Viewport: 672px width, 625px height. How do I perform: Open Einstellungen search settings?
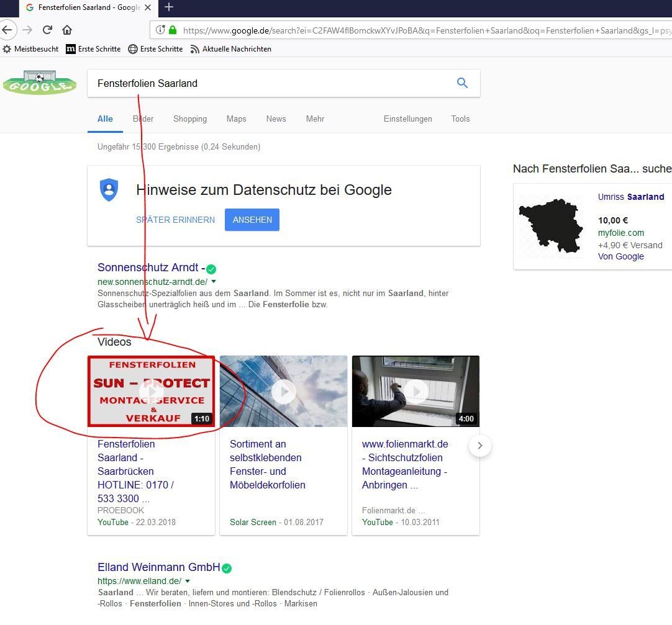[407, 119]
